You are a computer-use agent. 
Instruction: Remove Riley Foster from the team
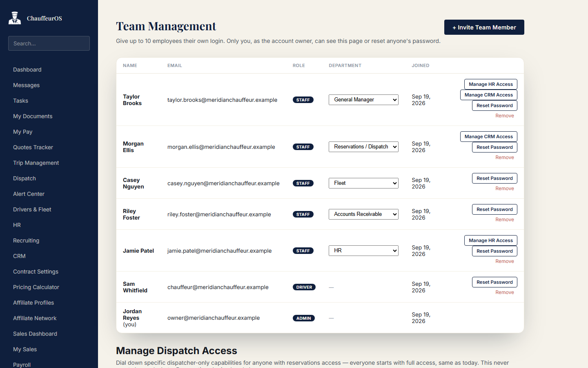pos(505,220)
